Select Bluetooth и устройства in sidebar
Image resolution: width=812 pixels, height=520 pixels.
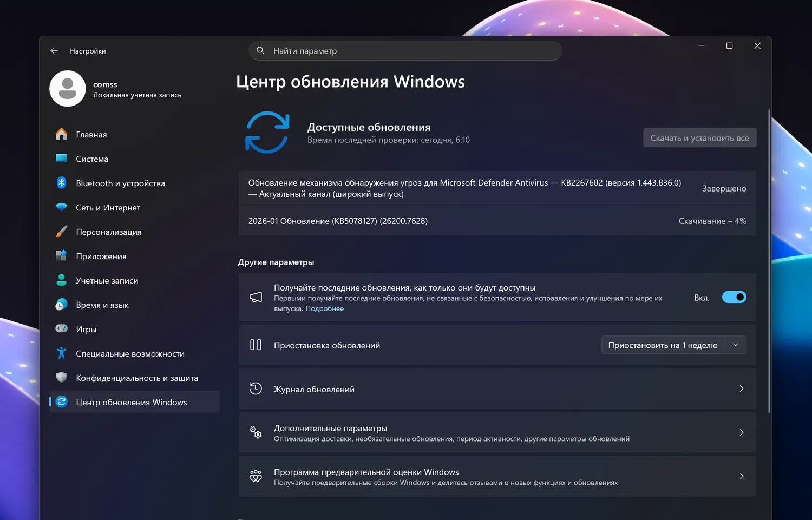click(x=134, y=183)
